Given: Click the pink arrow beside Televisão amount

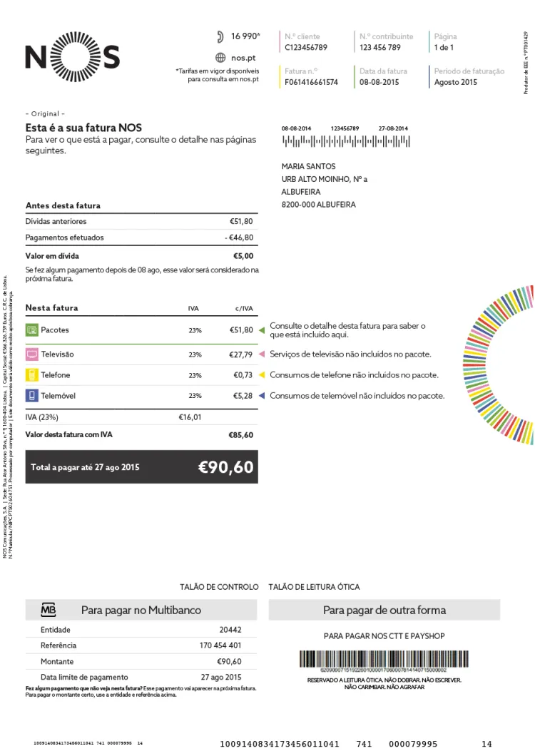Looking at the screenshot, I should pos(262,354).
